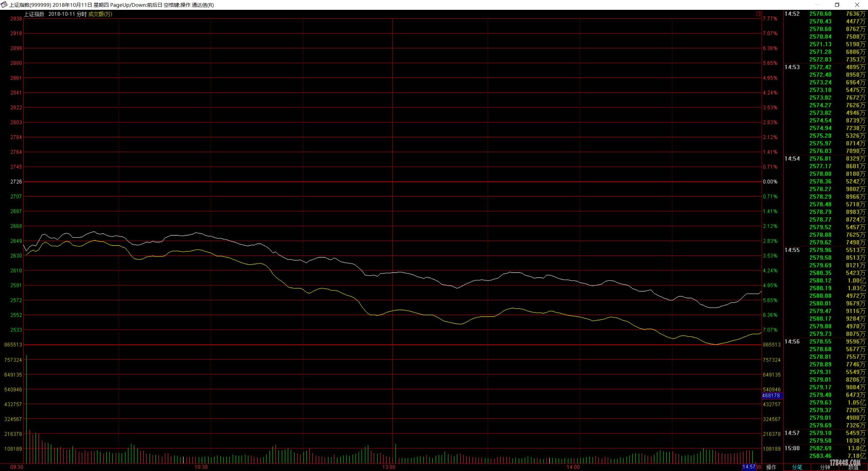
Task: Minimize the application window
Action: tap(817, 5)
